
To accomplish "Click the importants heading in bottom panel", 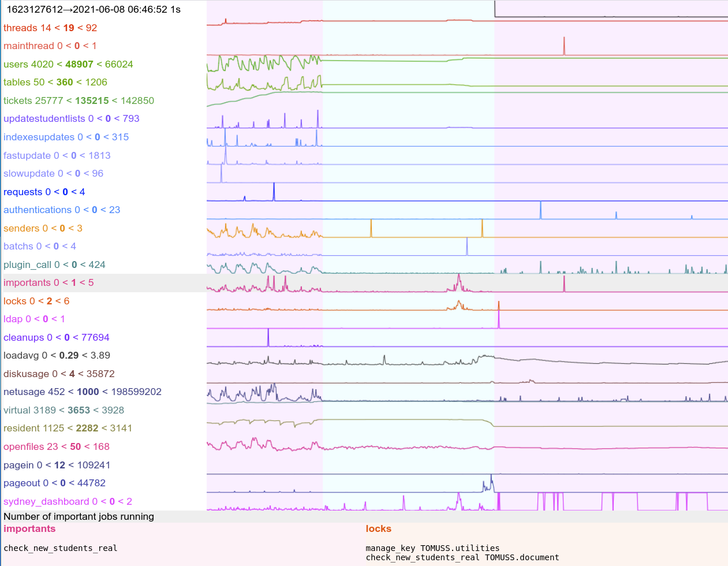I will coord(29,528).
